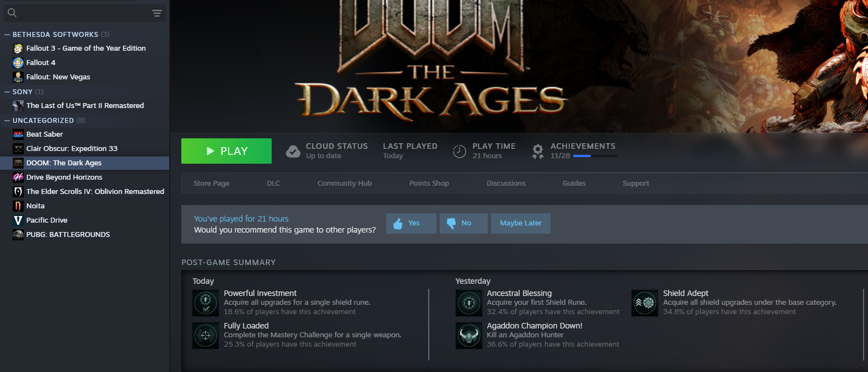Click the play time clock icon

coord(460,151)
